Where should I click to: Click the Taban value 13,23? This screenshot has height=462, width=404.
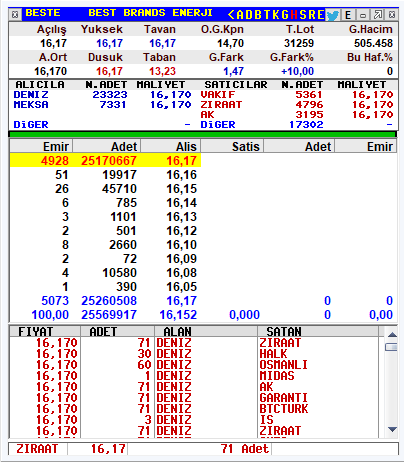coord(162,71)
